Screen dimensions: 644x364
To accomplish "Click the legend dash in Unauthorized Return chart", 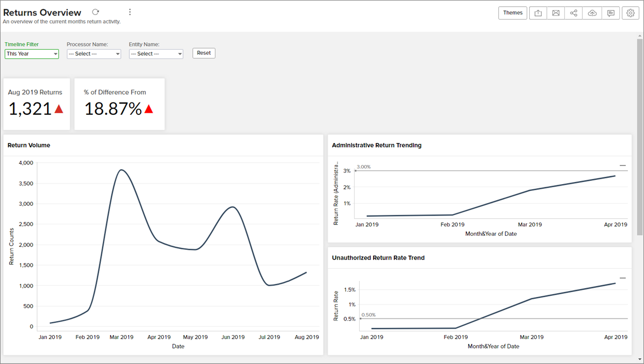I will 623,278.
